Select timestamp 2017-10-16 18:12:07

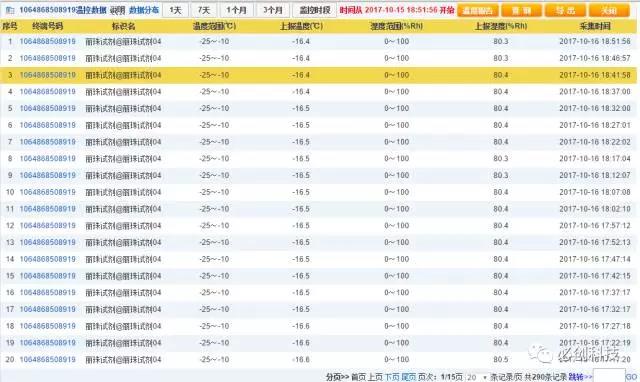pyautogui.click(x=595, y=175)
